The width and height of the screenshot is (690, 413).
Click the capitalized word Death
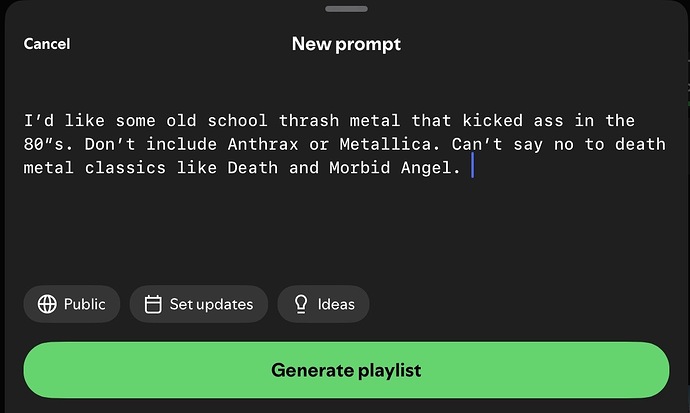coord(253,167)
